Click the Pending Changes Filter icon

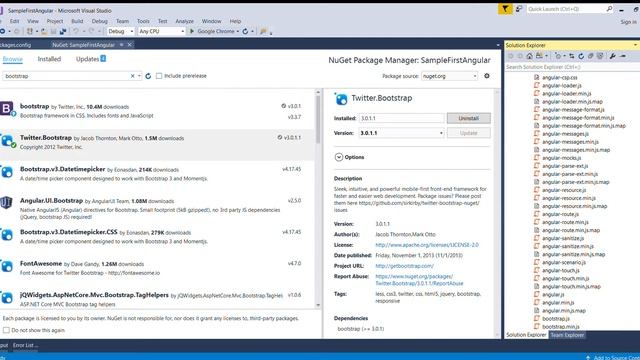[558, 56]
